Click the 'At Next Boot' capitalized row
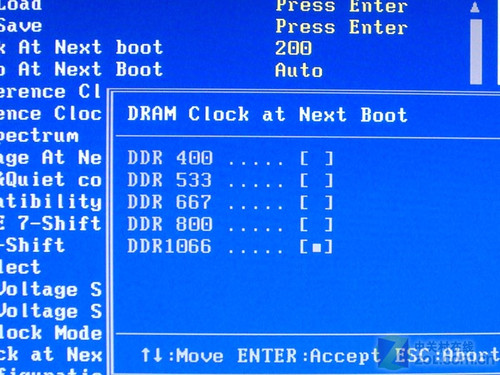 [x=81, y=69]
